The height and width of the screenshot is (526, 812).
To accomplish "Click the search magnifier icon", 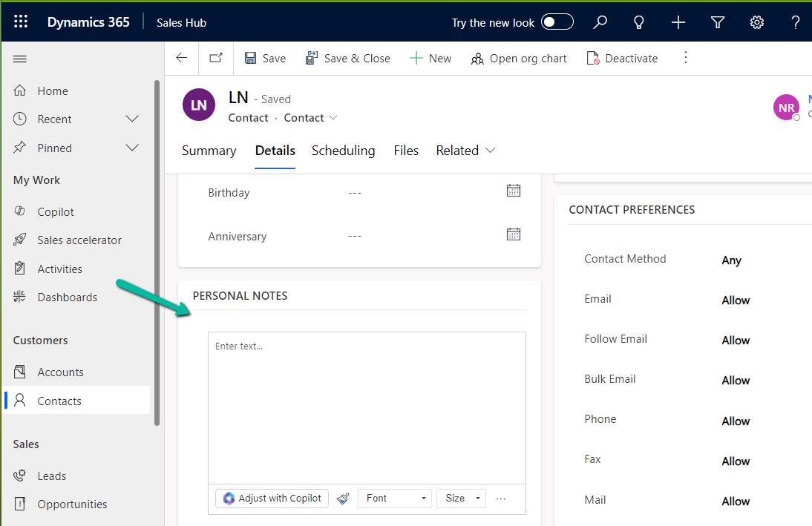I will [x=600, y=22].
